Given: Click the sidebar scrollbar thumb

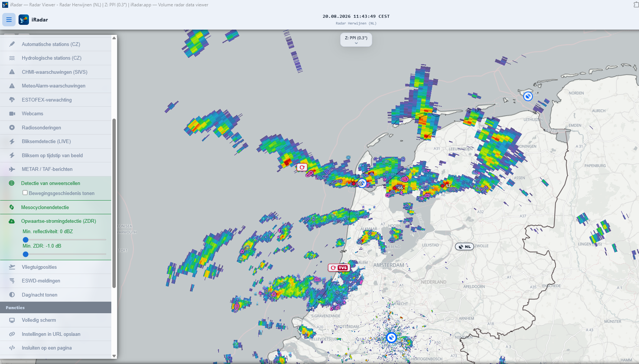Looking at the screenshot, I should coord(114,203).
